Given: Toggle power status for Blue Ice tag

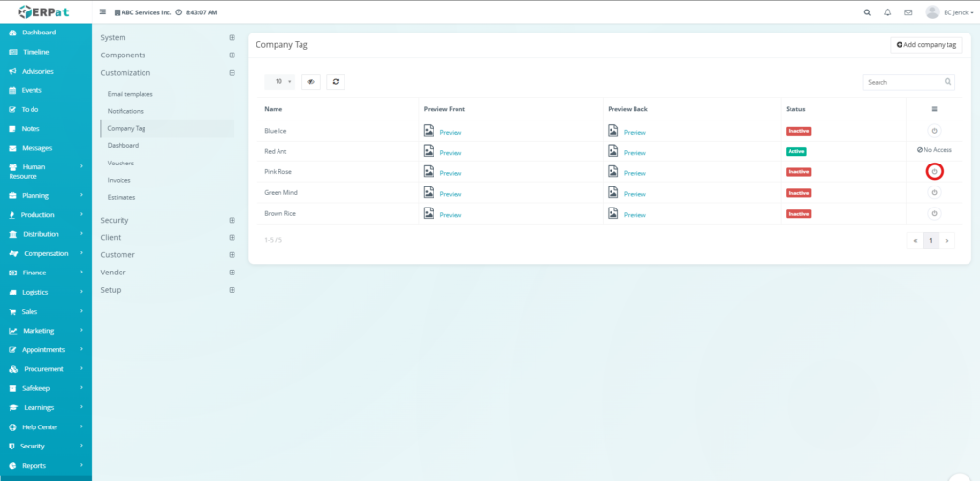Looking at the screenshot, I should (935, 131).
